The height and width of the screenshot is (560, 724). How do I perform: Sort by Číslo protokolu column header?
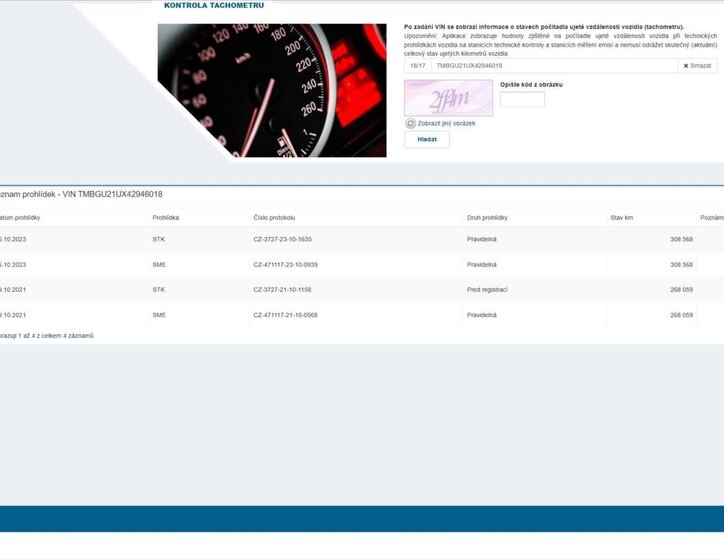(274, 217)
